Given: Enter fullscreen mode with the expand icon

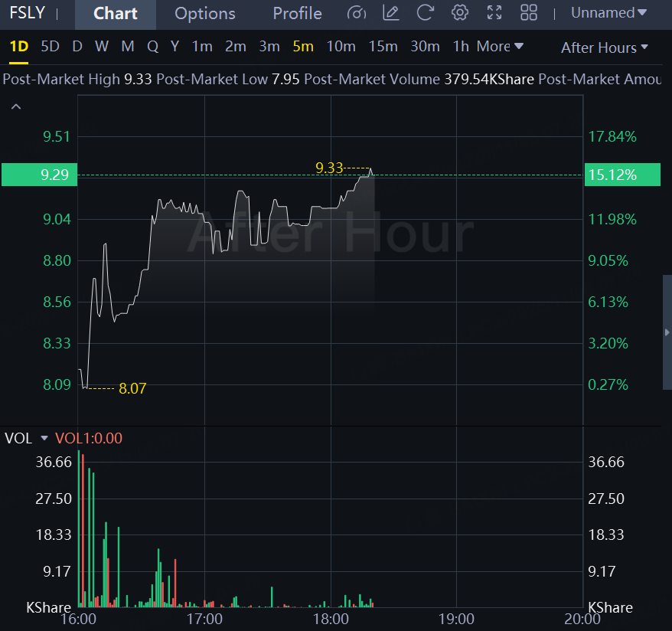Looking at the screenshot, I should coord(494,13).
